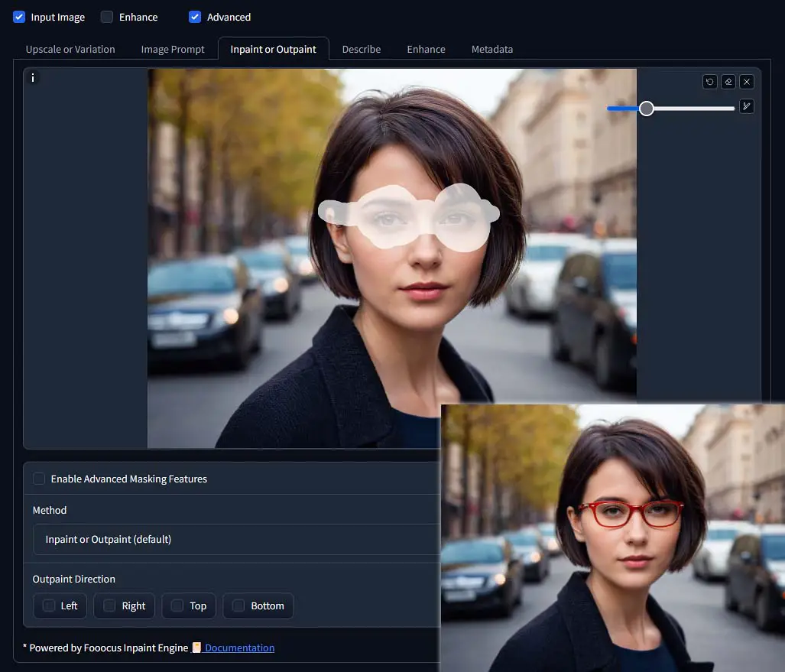Enable the Enhance checkbox at top
Image resolution: width=785 pixels, height=672 pixels.
coord(107,17)
